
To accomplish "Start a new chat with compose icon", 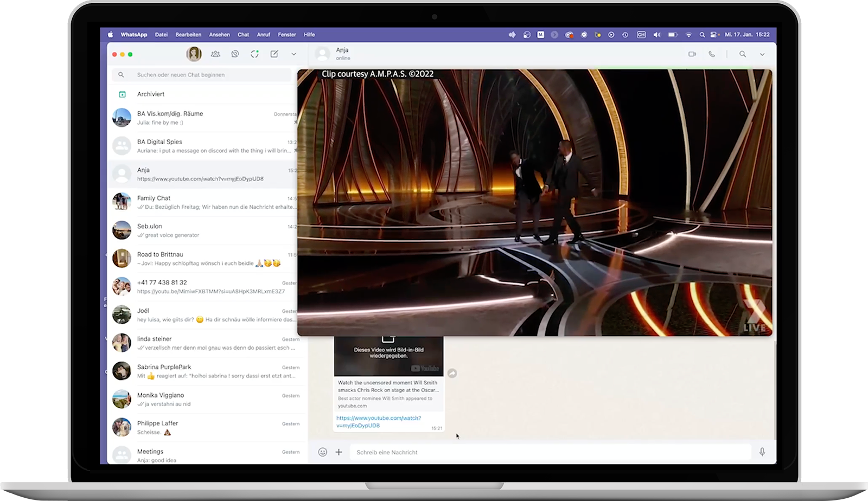I will (274, 54).
